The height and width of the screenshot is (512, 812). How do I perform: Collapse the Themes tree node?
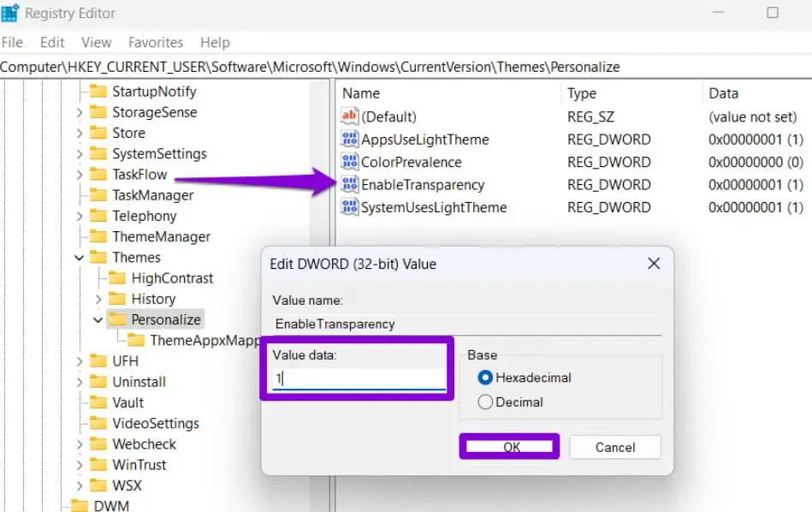80,258
